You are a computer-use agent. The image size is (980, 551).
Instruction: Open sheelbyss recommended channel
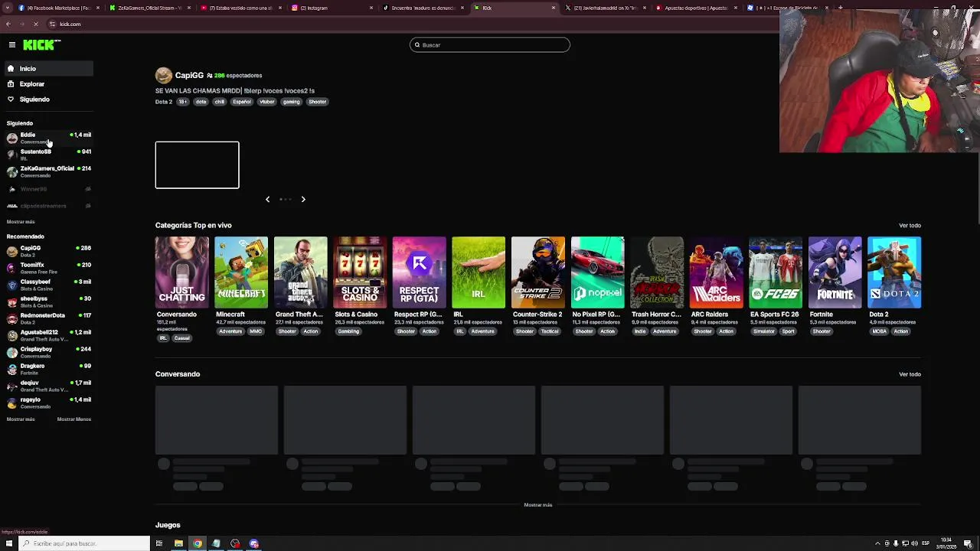(x=48, y=302)
